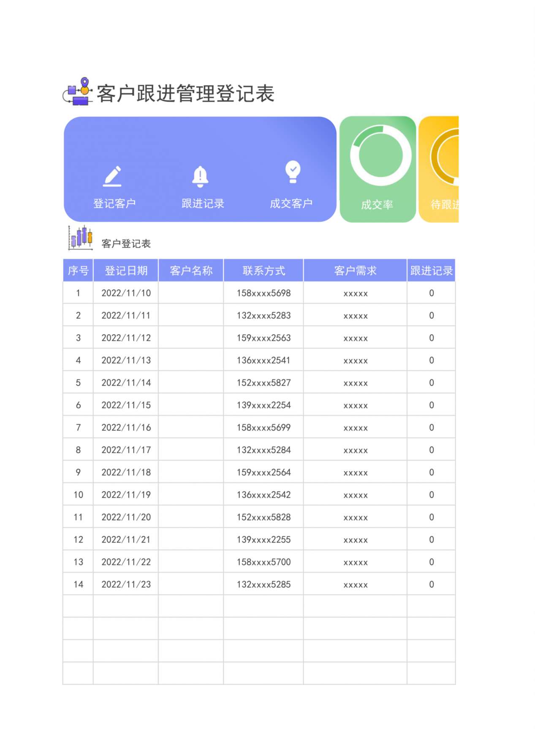Select phone cell 132xxxx5283
This screenshot has width=535, height=756.
click(263, 315)
